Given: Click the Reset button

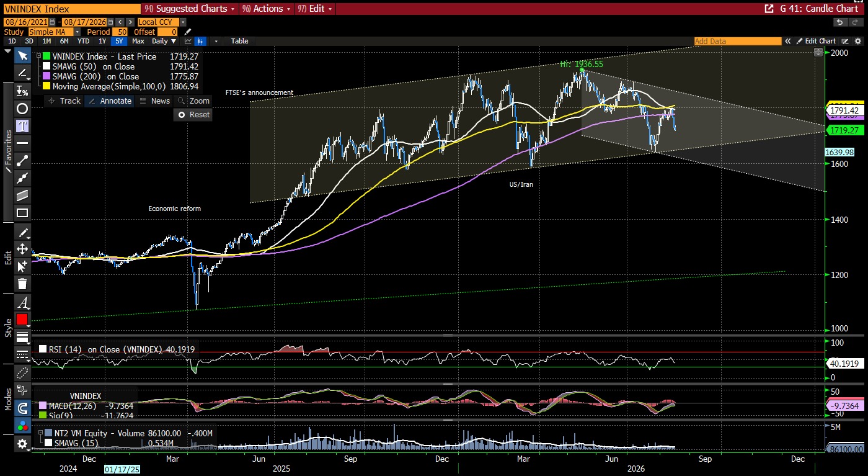Looking at the screenshot, I should tap(194, 114).
